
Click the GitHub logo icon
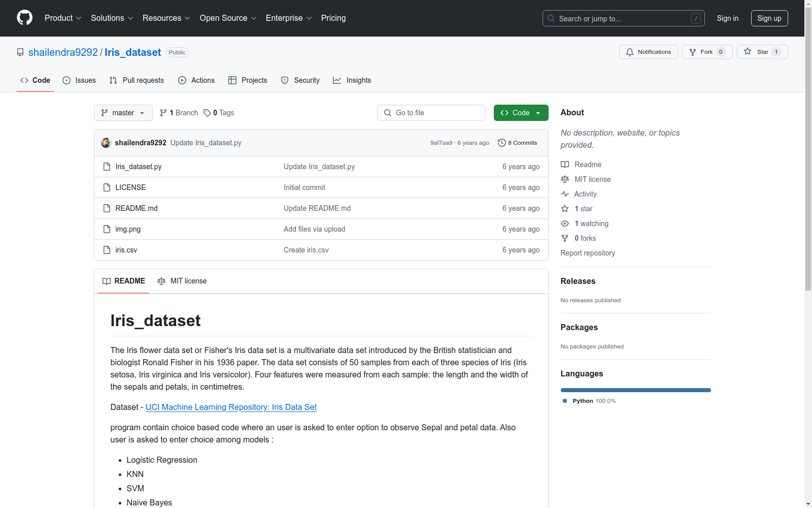click(x=24, y=18)
